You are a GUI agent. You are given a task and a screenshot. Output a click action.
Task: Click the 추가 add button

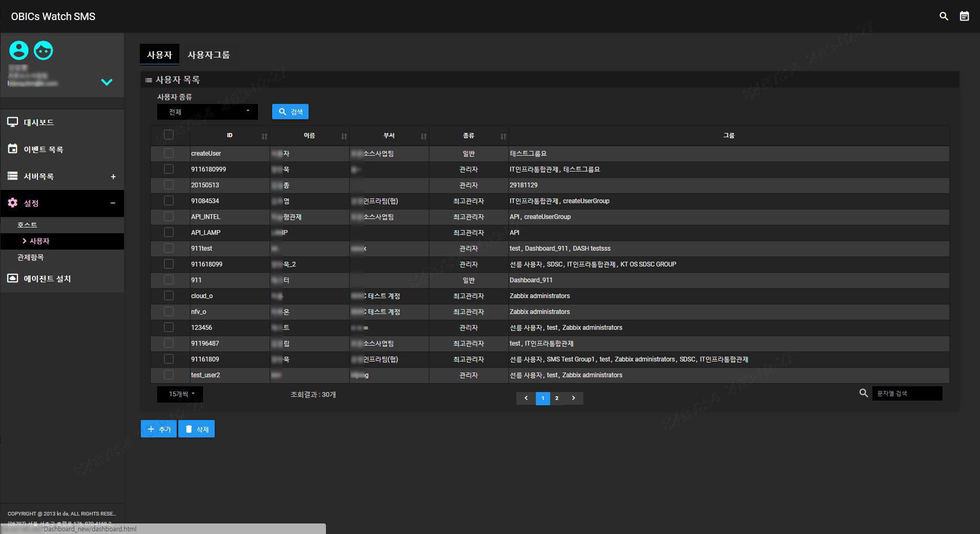tap(159, 429)
